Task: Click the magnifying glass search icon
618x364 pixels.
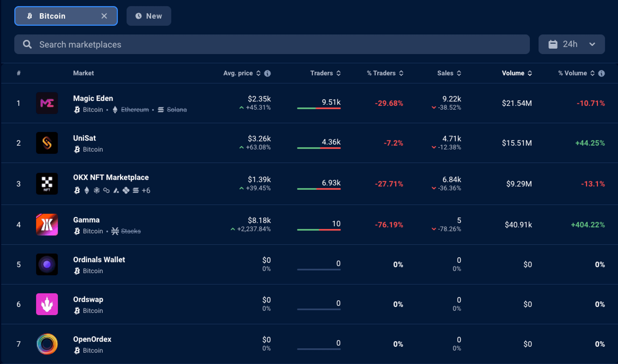Action: [27, 44]
